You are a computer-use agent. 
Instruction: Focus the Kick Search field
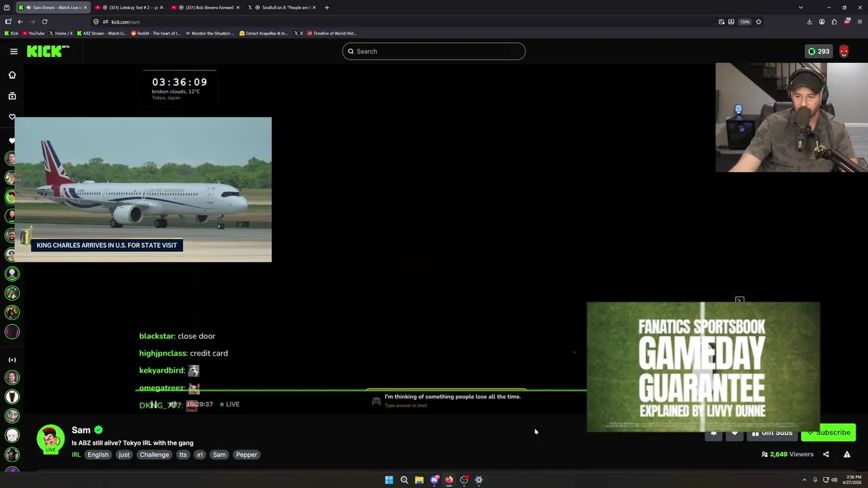coord(433,52)
